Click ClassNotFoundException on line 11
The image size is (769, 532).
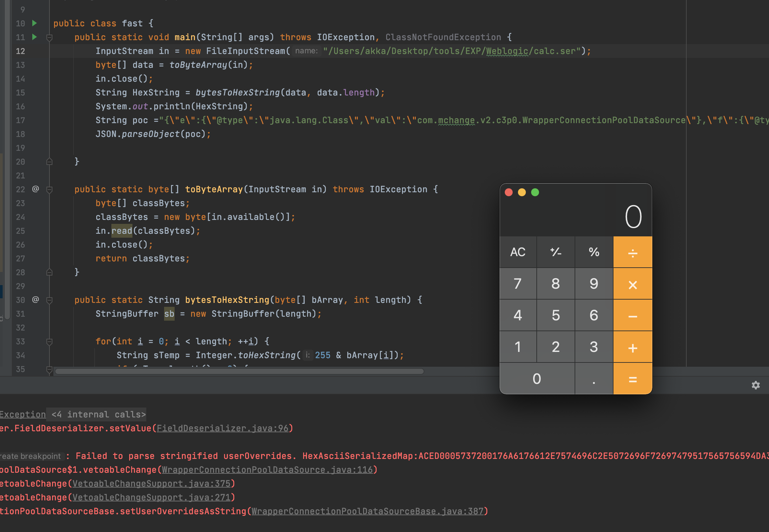coord(443,37)
